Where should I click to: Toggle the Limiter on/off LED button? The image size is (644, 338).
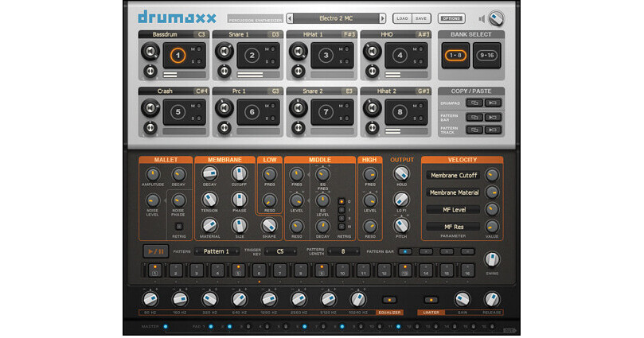point(431,301)
